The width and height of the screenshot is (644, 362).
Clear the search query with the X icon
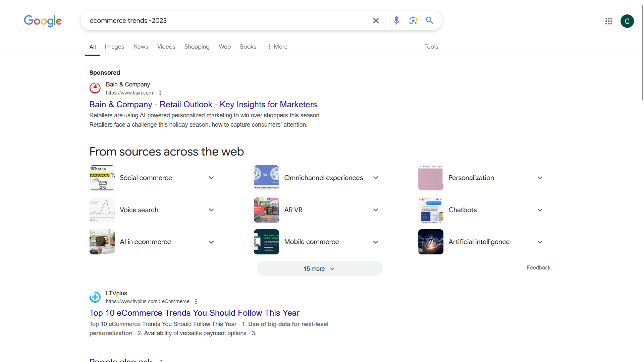[x=376, y=21]
